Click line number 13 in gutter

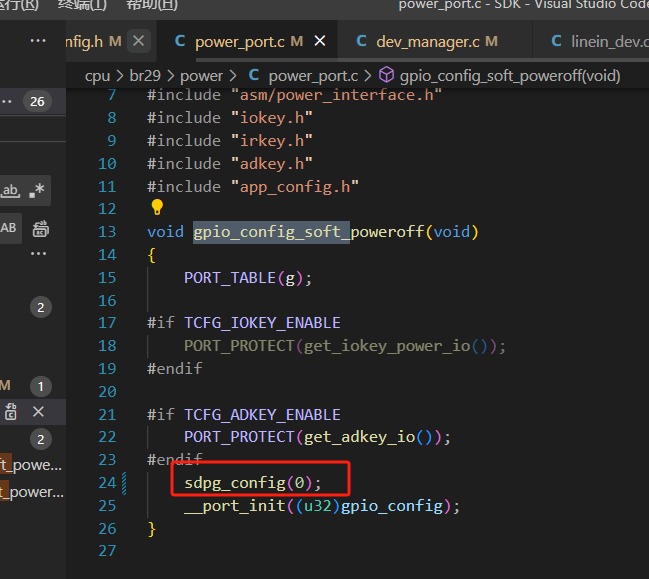[107, 232]
